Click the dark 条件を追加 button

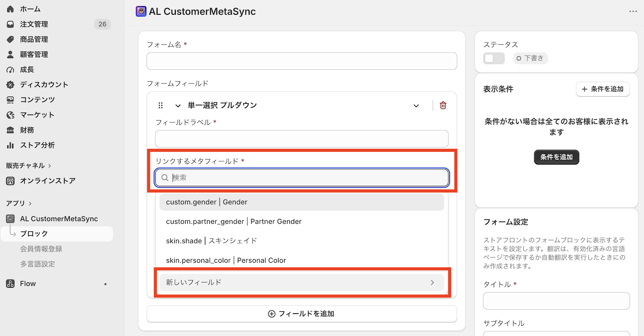(556, 157)
